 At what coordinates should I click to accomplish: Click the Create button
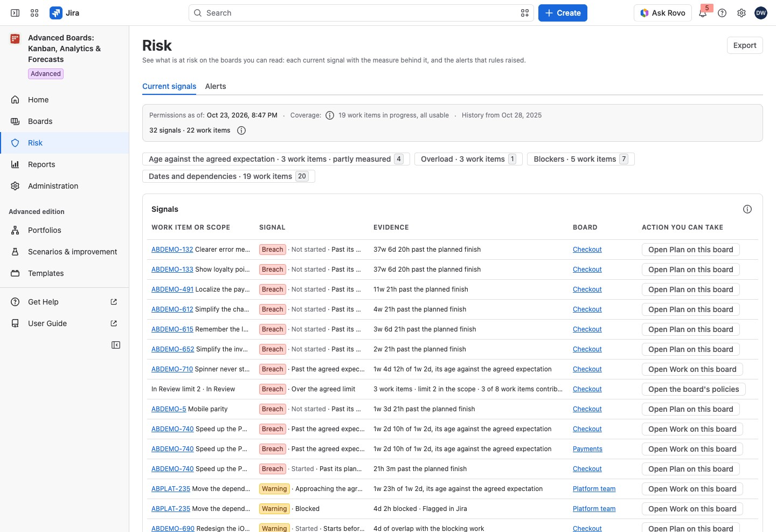click(x=563, y=13)
